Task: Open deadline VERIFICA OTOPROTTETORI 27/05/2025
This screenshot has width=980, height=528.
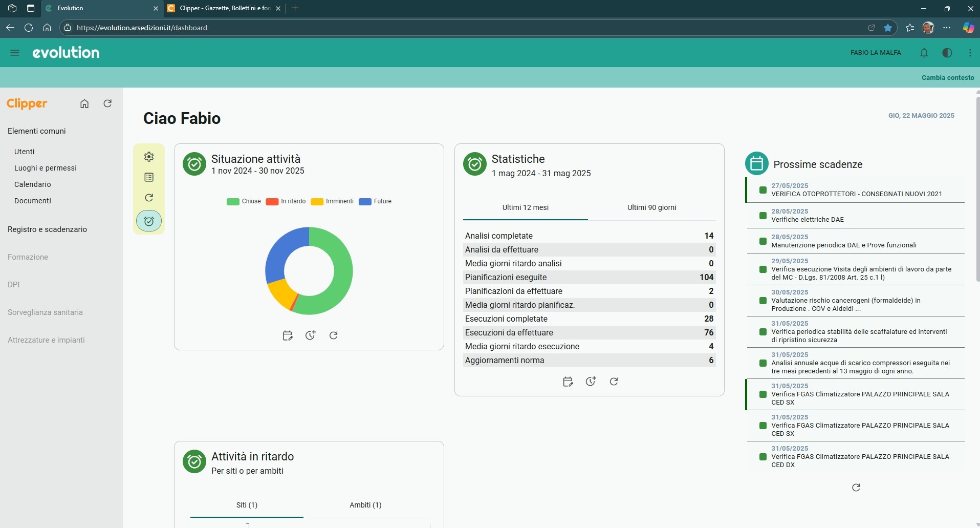Action: coord(855,190)
